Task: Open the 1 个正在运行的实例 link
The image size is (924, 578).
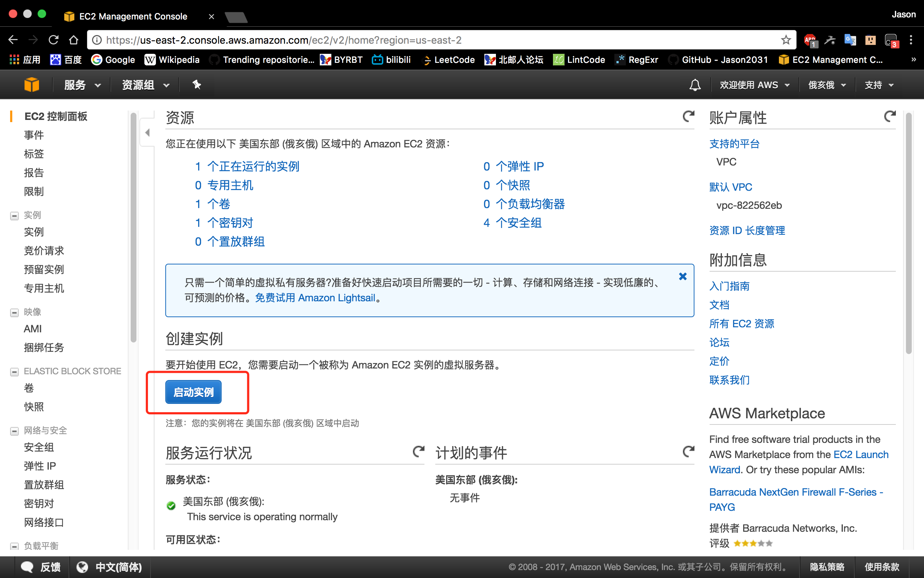Action: pos(247,166)
